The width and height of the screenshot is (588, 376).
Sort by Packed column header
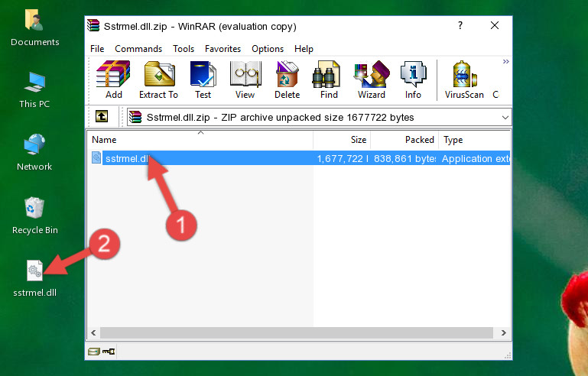[404, 140]
